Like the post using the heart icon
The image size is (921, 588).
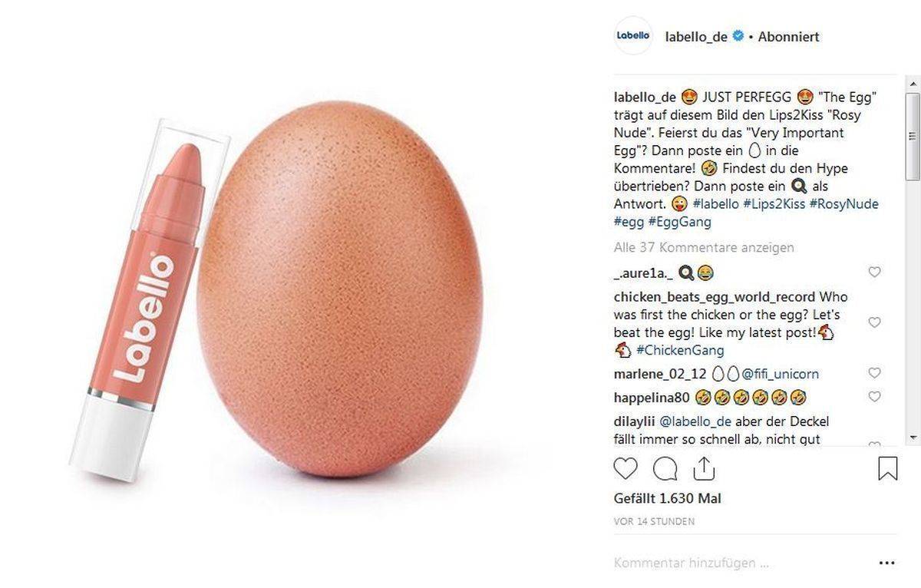pos(625,468)
